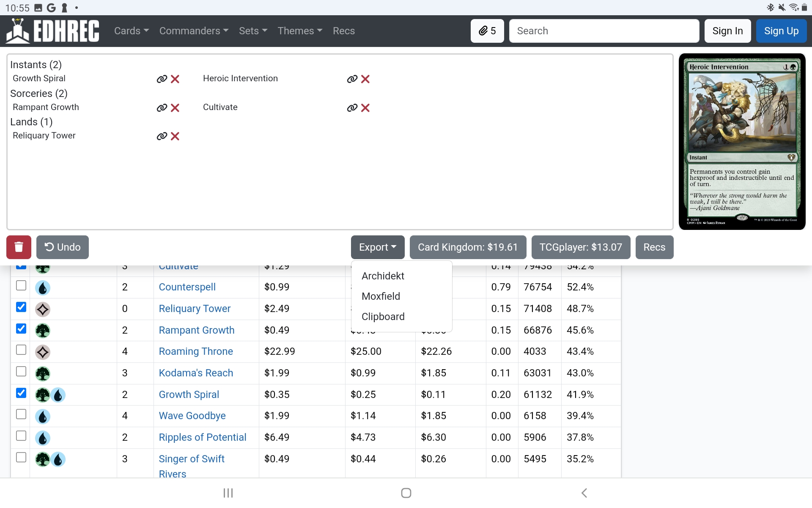812x508 pixels.
Task: Uncheck the Reliquary Tower row checkbox
Action: click(x=21, y=307)
